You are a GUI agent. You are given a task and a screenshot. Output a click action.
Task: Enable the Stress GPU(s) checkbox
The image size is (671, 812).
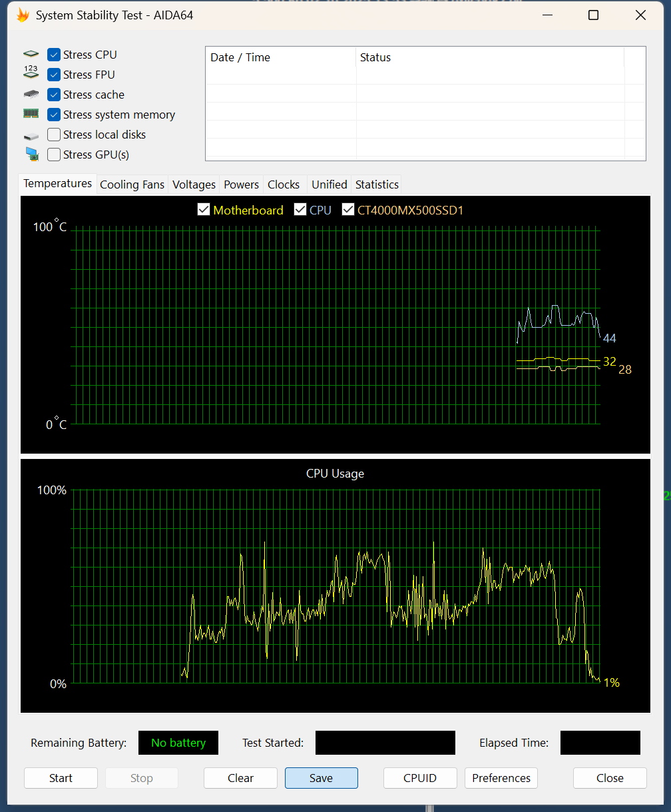tap(54, 155)
